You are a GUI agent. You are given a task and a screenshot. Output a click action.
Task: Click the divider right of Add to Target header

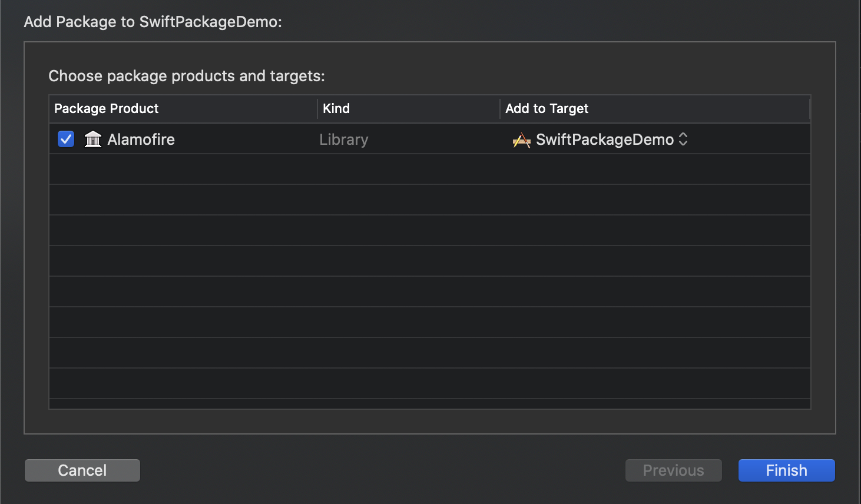click(x=810, y=109)
